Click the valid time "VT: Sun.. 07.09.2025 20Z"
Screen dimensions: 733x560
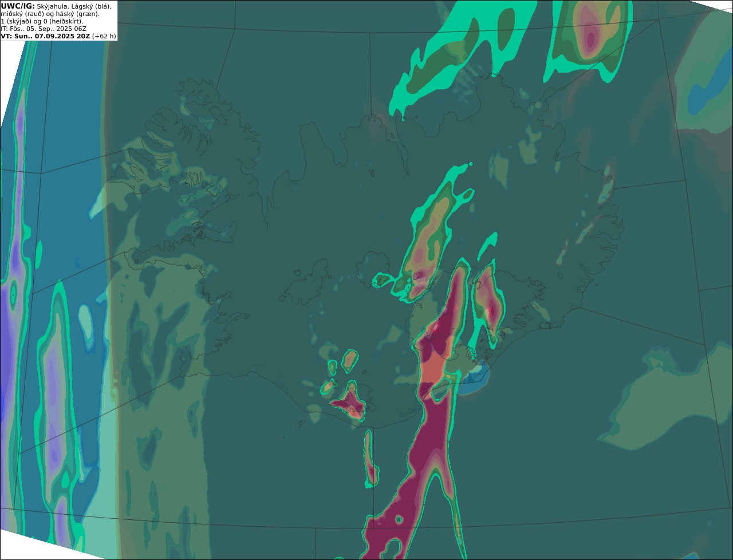(x=45, y=36)
